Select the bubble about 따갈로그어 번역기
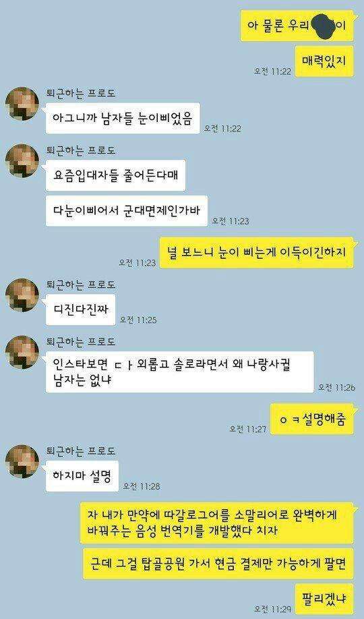 216,523
